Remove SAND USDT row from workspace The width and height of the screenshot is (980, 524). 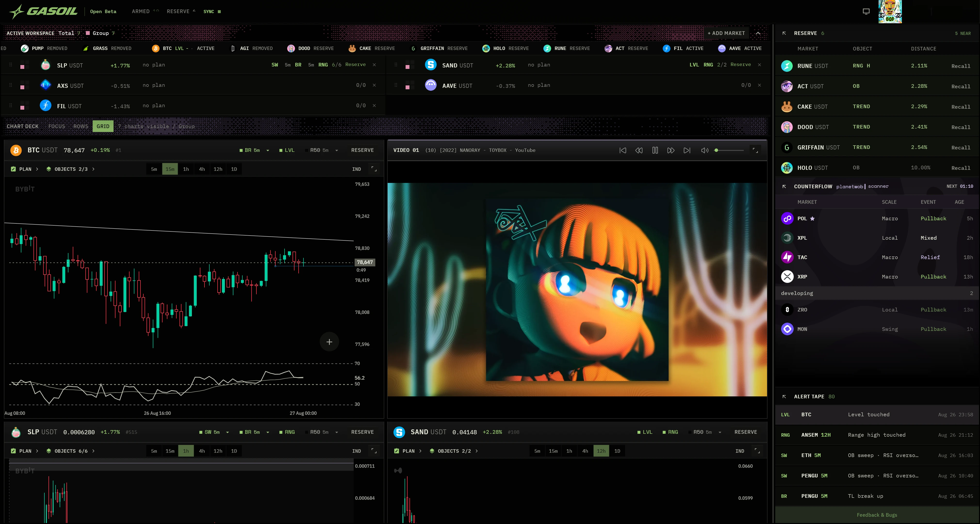coord(759,65)
